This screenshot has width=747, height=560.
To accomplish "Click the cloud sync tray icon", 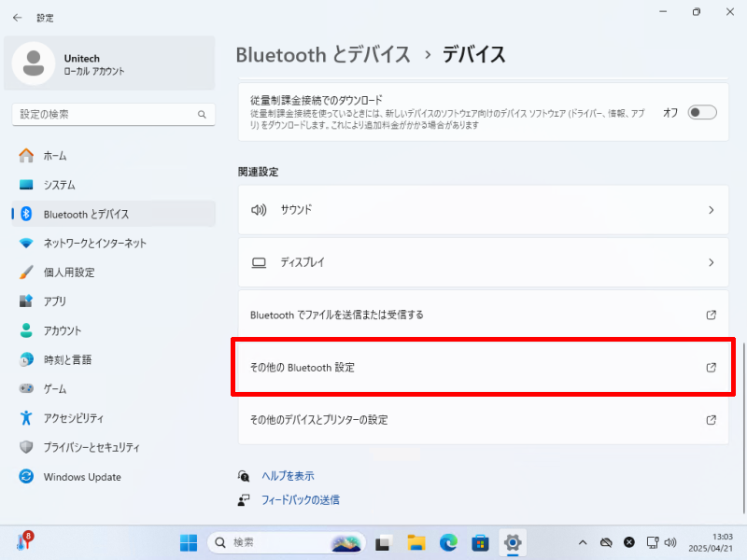I will pyautogui.click(x=606, y=542).
